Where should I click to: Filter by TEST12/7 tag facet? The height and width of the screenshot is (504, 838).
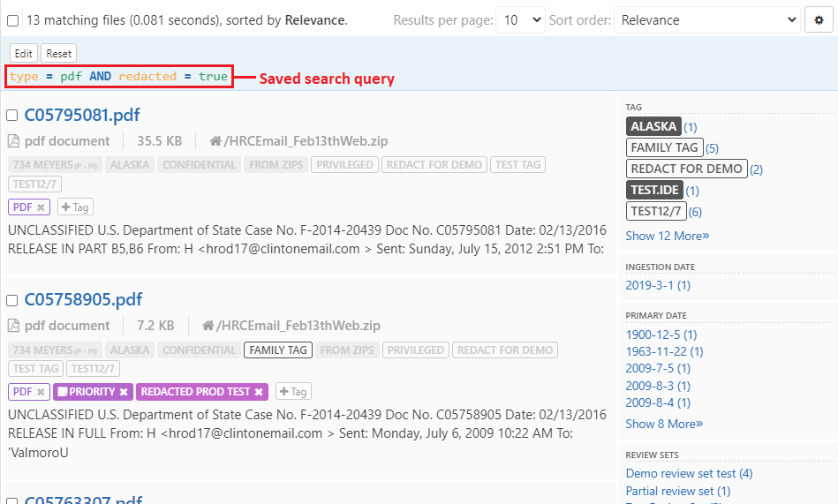(656, 212)
